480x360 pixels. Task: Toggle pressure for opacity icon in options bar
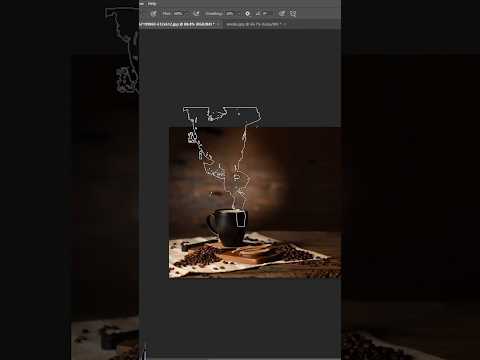point(153,14)
